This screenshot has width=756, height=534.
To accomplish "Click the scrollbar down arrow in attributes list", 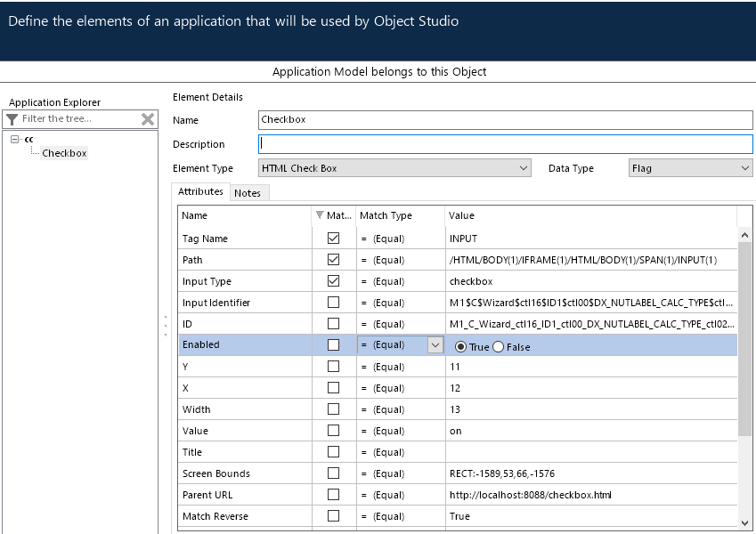I will tap(744, 523).
